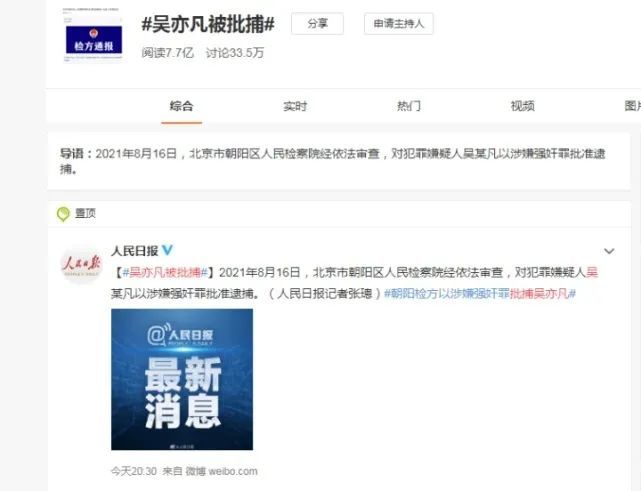
Task: Click the blue verified badge beside 人民日报
Action: pos(167,250)
